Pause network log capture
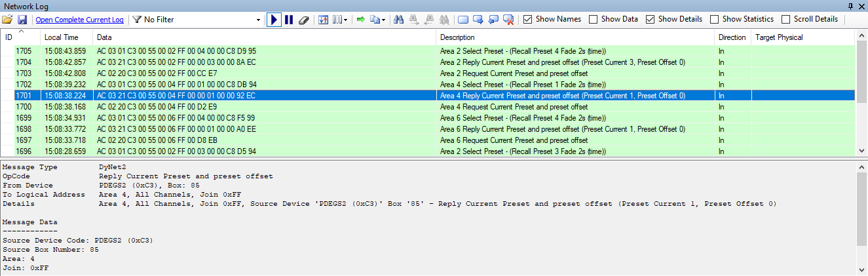The width and height of the screenshot is (868, 276). pos(288,20)
